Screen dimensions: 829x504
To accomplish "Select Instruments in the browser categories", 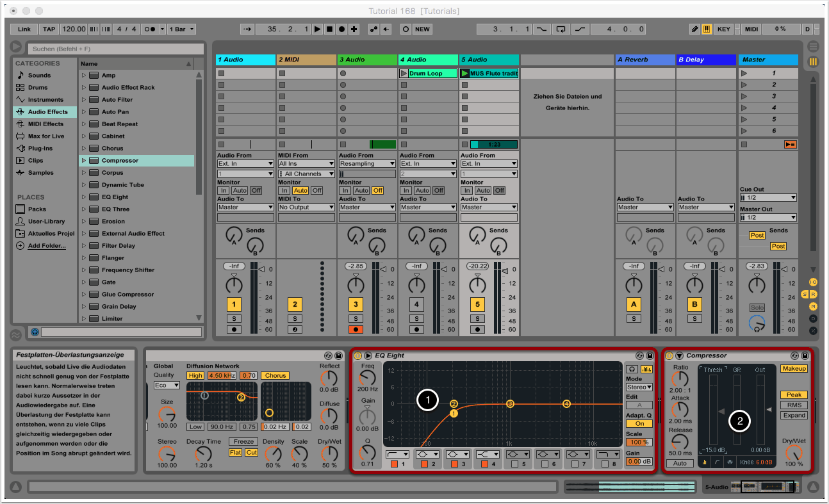I will pos(45,100).
